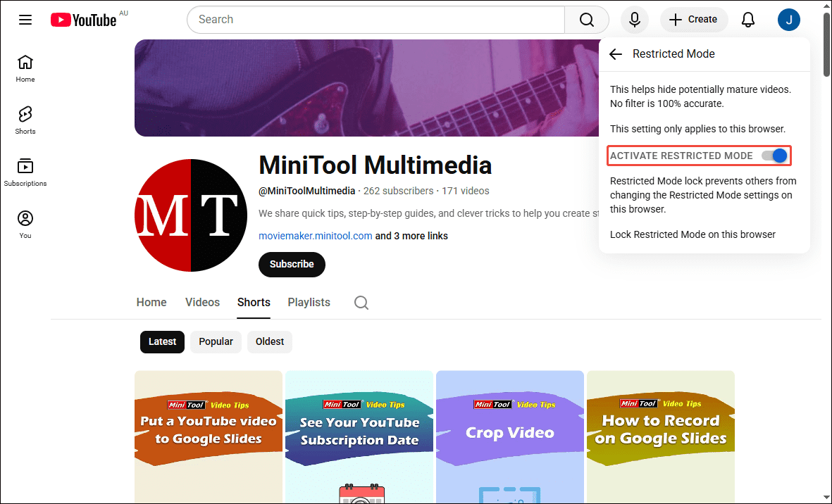
Task: Open the How to Record on Google Slides short
Action: (661, 436)
